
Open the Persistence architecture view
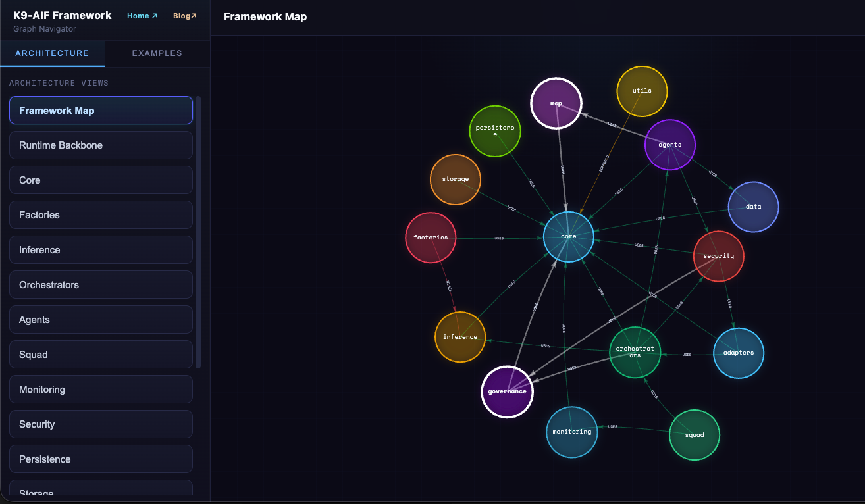[x=101, y=459]
